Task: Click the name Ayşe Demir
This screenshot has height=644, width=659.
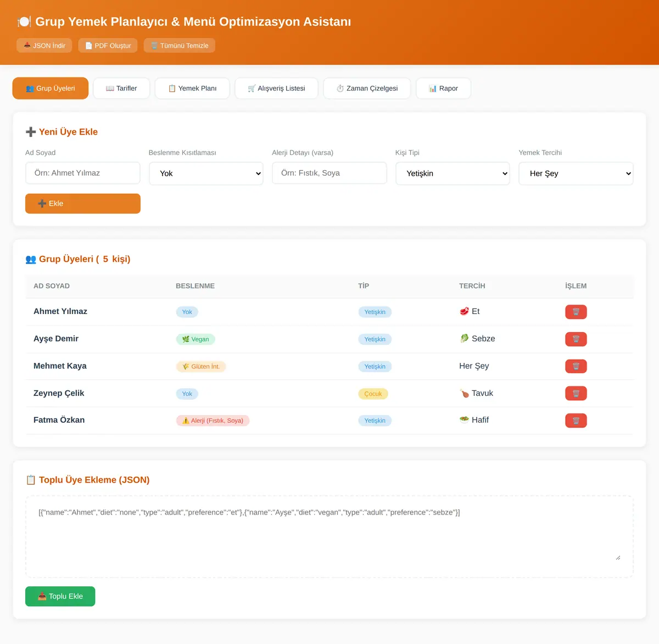Action: (x=56, y=339)
